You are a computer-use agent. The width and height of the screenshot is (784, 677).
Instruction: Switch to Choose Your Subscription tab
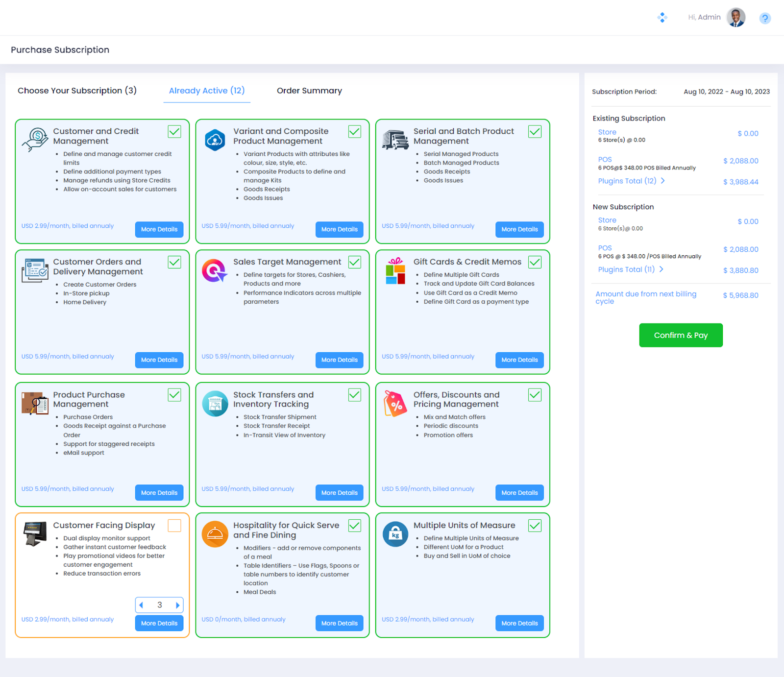(x=77, y=91)
